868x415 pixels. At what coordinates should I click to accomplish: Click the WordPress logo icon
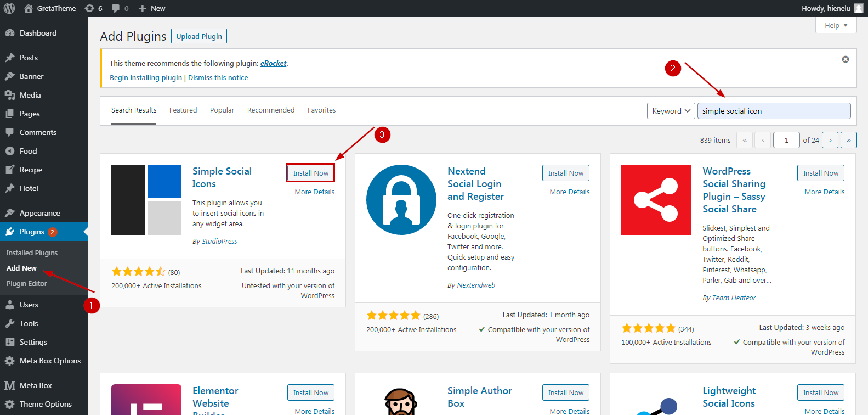[x=9, y=8]
